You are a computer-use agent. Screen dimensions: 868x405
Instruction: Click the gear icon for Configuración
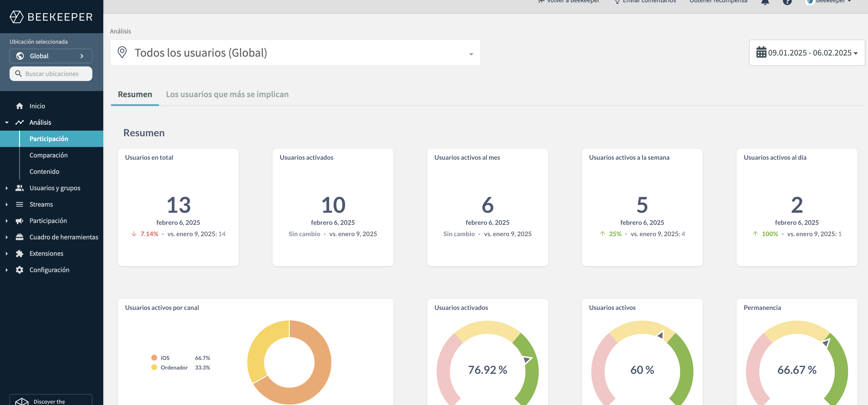point(20,270)
